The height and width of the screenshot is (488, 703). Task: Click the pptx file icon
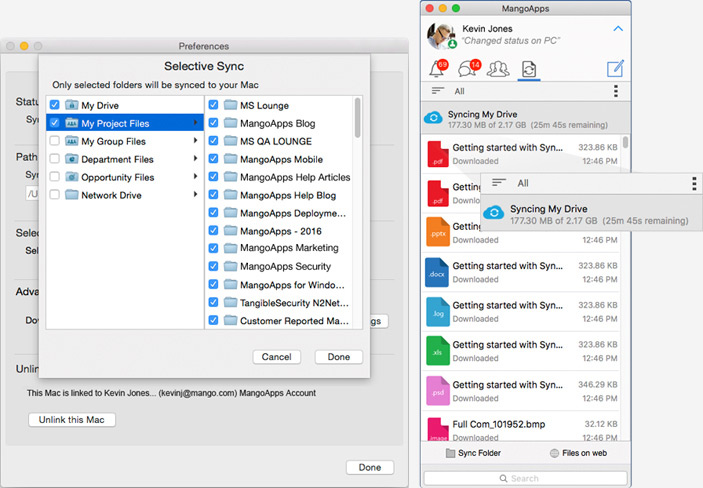click(x=437, y=232)
